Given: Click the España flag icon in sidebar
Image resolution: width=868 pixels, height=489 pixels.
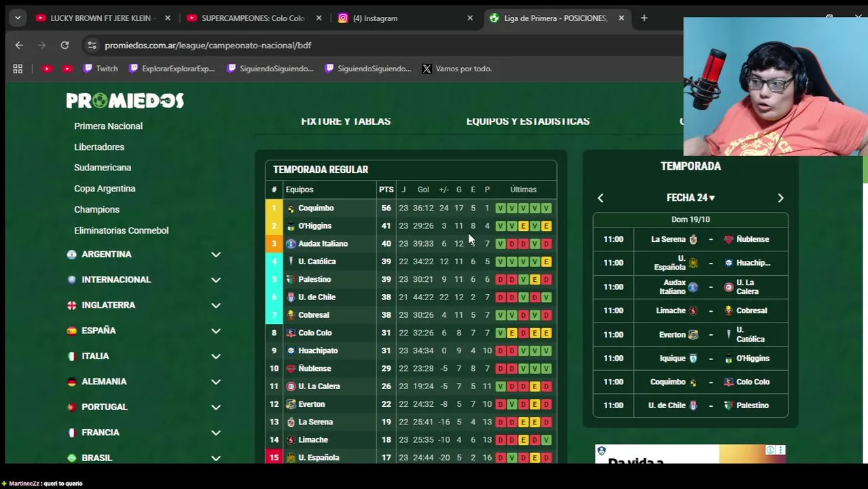Looking at the screenshot, I should (x=71, y=331).
